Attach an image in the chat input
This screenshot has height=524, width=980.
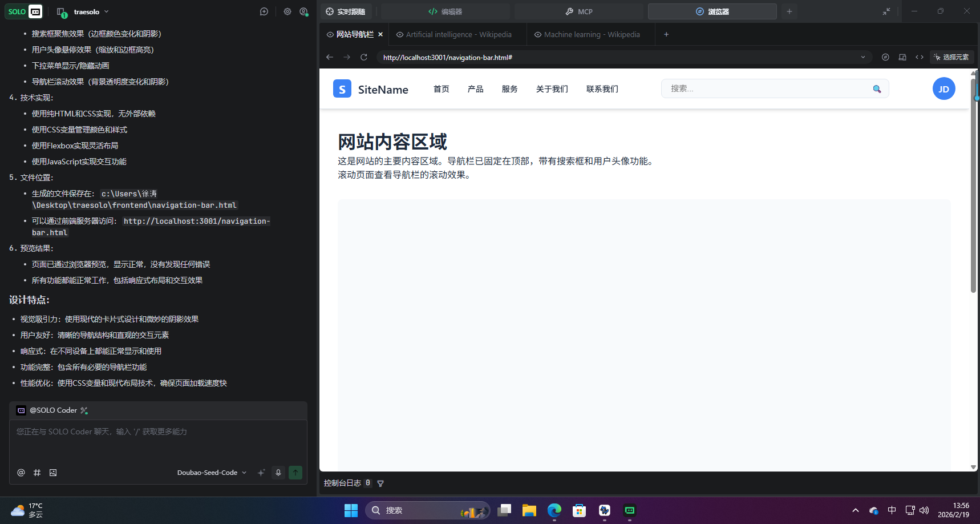[x=53, y=473]
